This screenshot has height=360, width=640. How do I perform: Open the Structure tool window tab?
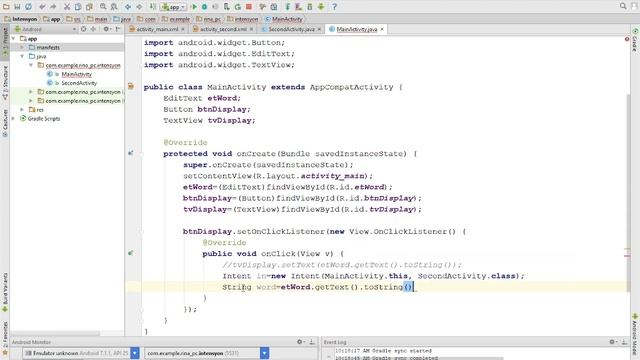tap(5, 82)
